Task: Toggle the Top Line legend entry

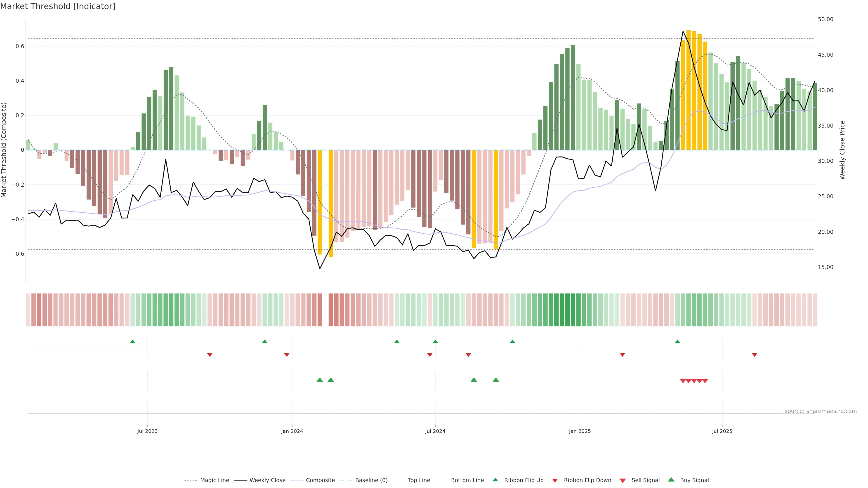Action: point(419,480)
